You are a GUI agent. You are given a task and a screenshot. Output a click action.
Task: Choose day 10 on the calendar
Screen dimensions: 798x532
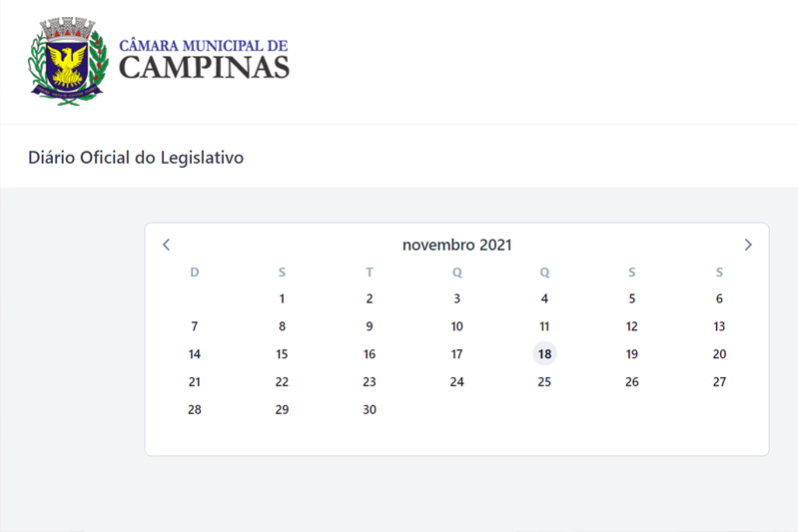pyautogui.click(x=457, y=326)
